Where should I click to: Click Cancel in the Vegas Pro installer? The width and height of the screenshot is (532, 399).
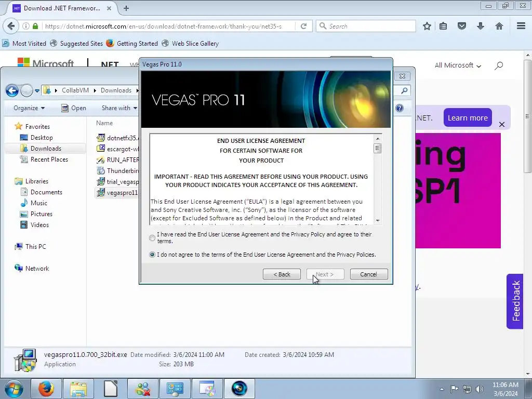pyautogui.click(x=369, y=274)
